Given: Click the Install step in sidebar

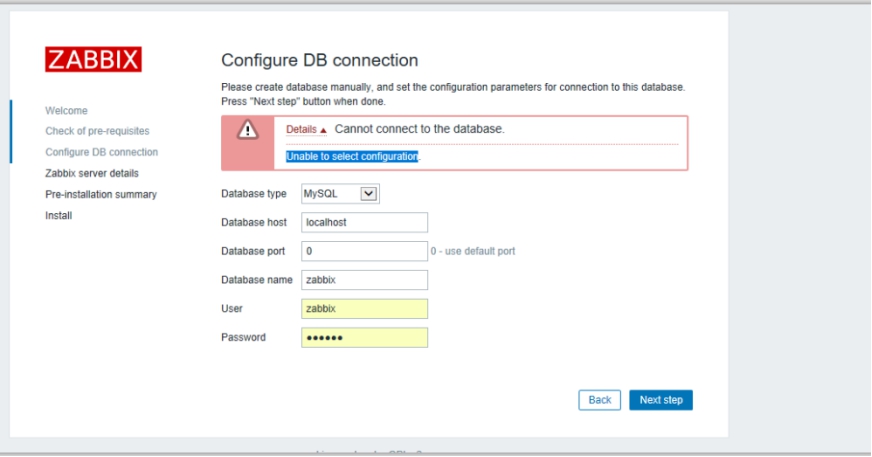Looking at the screenshot, I should [58, 215].
